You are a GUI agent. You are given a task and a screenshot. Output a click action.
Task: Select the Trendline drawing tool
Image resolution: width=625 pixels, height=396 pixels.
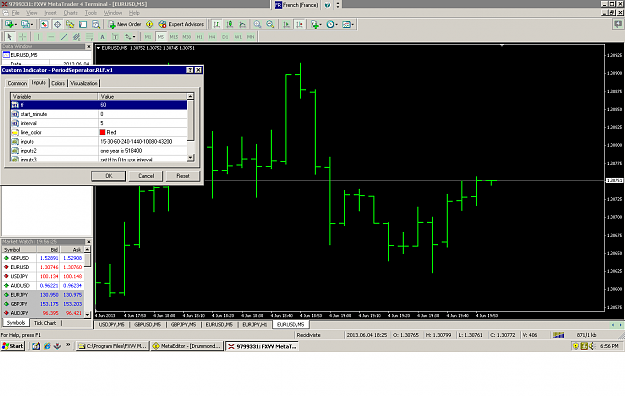point(64,37)
